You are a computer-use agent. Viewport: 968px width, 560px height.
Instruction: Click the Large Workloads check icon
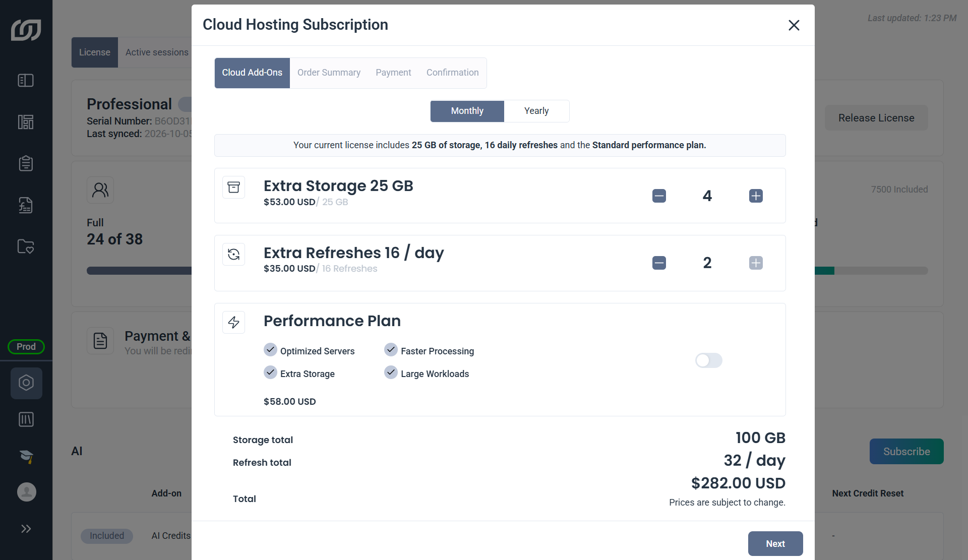tap(391, 372)
